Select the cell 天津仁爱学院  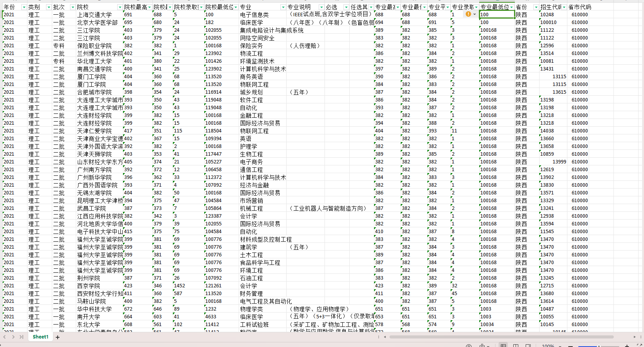click(x=99, y=131)
